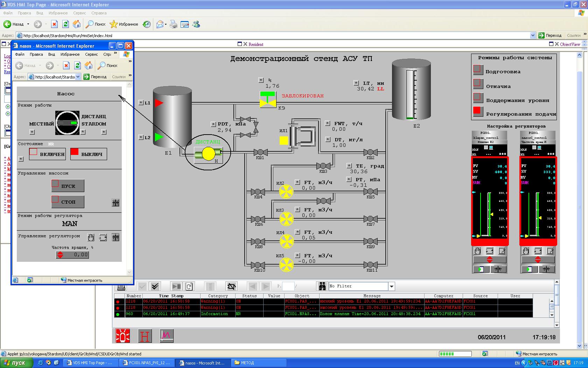Click the alarm page number input field
588x368 pixels.
[x=288, y=286]
